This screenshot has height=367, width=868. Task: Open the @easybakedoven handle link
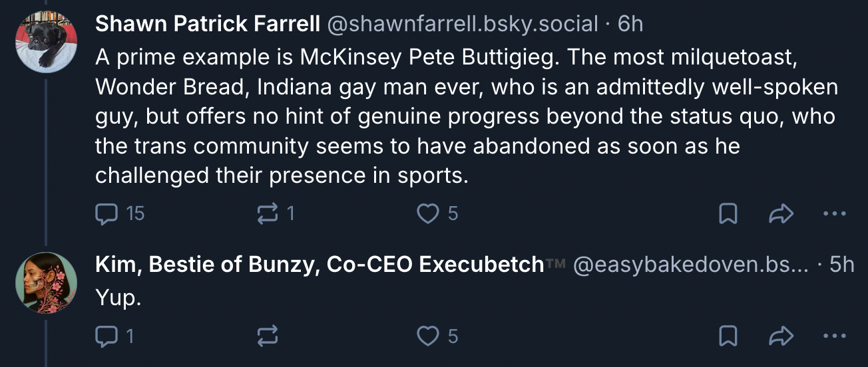coord(690,265)
